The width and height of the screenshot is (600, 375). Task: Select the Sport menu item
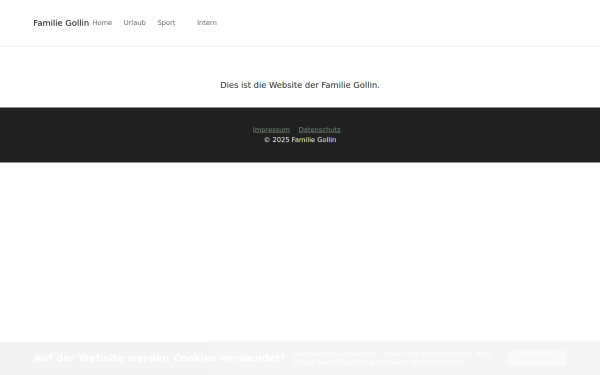pyautogui.click(x=166, y=23)
